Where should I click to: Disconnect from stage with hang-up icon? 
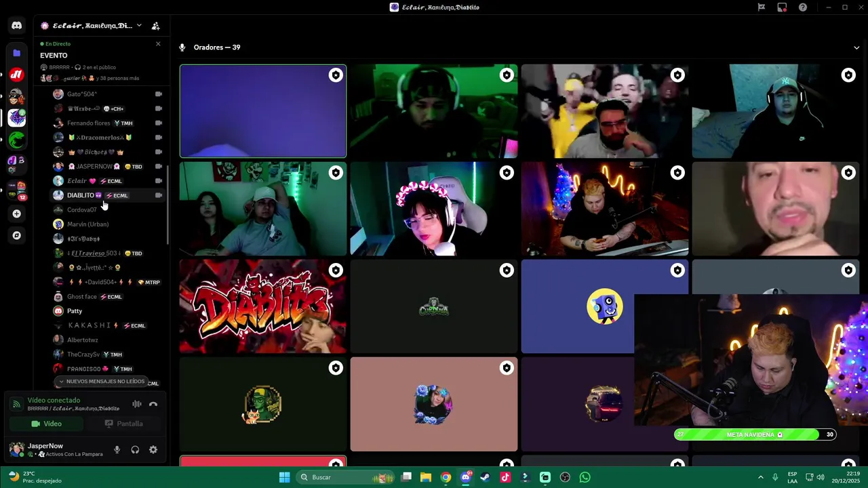pyautogui.click(x=153, y=404)
